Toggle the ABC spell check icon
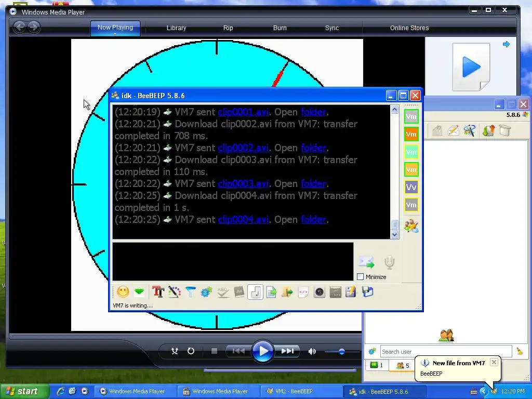Screen dimensions: 532x399 pyautogui.click(x=222, y=292)
